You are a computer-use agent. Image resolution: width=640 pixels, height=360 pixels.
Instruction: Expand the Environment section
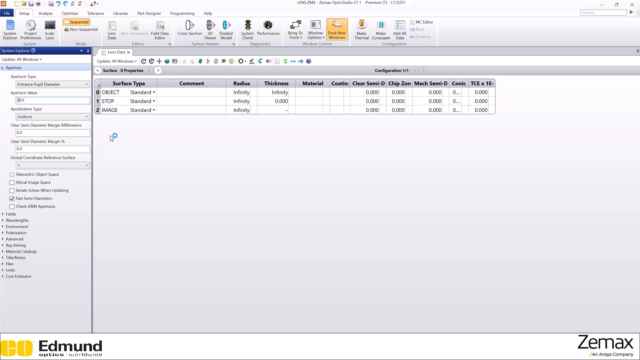click(3, 227)
